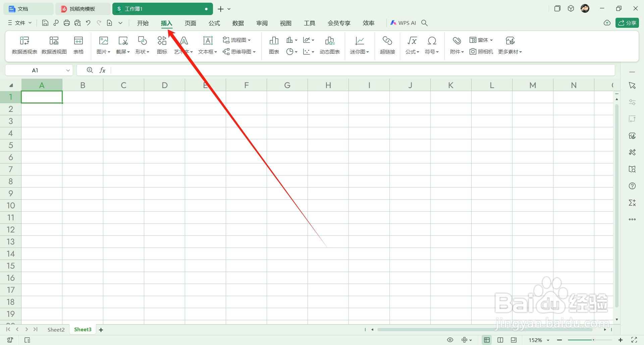The width and height of the screenshot is (644, 345).
Task: Open the help icon in right sidebar
Action: pos(632,186)
